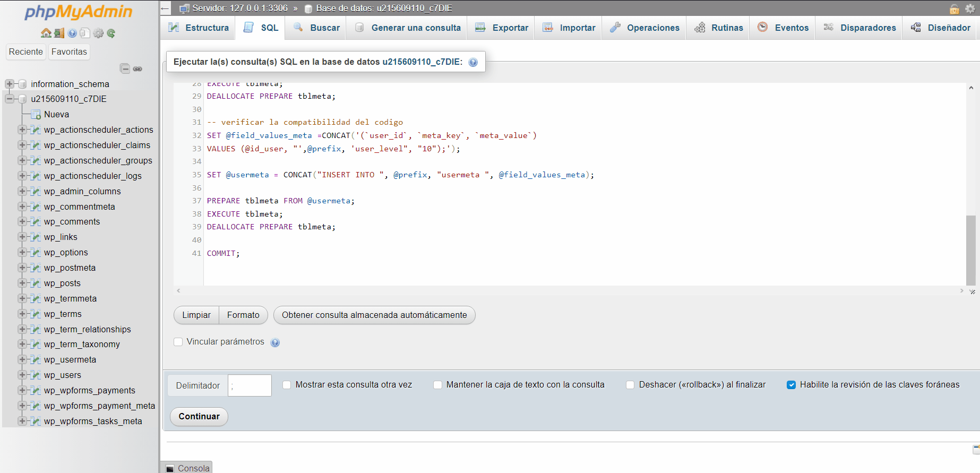
Task: Switch to the Exportar tab
Action: point(502,28)
